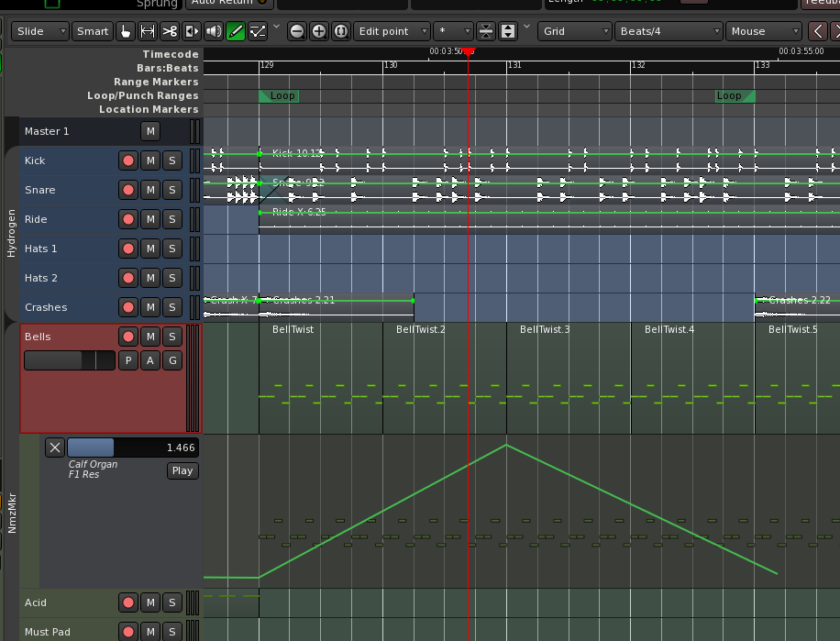Screen dimensions: 840x641
Task: Open the Slide edit mode dropdown
Action: click(42, 31)
